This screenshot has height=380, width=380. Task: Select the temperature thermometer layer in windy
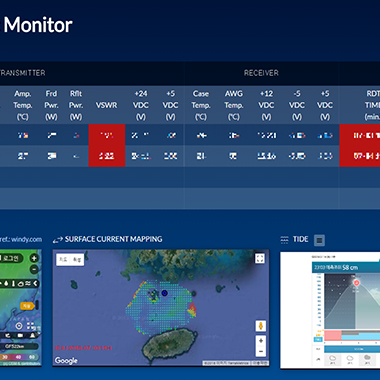click(x=13, y=284)
